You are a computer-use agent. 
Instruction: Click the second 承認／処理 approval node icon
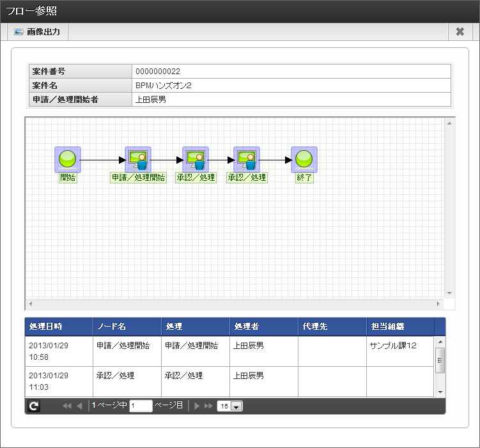coord(247,159)
